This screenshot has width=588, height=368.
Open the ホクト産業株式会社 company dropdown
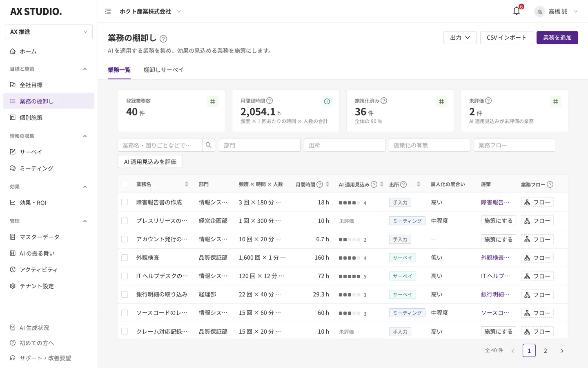click(x=150, y=11)
